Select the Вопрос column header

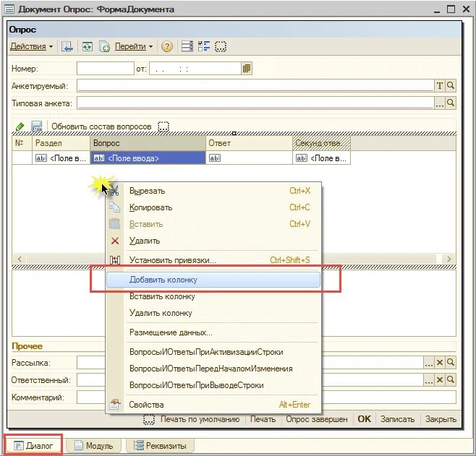coord(148,143)
